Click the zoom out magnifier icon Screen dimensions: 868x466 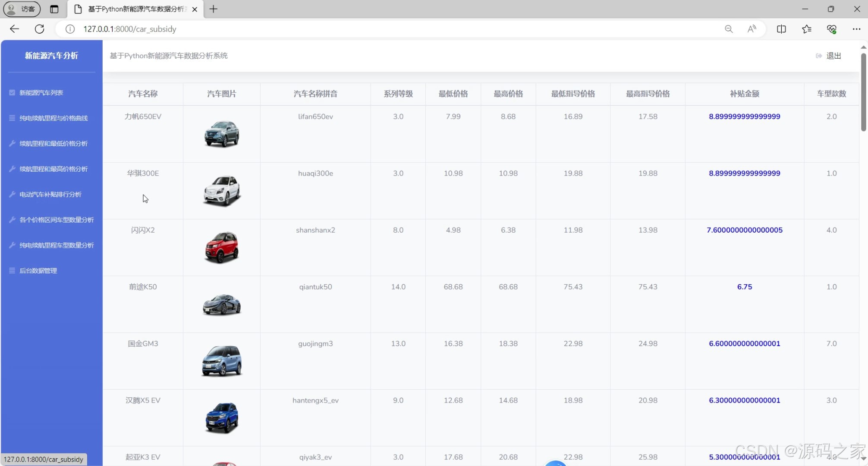click(729, 29)
